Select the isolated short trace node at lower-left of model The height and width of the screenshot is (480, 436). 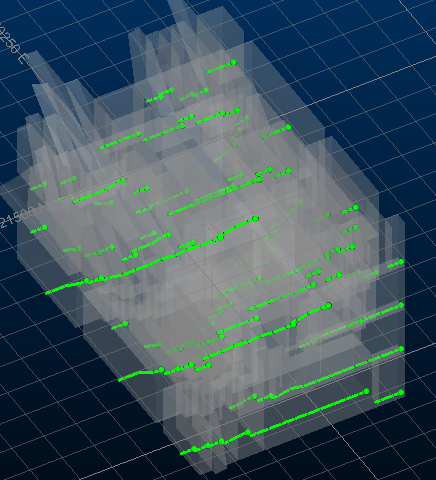click(x=125, y=324)
